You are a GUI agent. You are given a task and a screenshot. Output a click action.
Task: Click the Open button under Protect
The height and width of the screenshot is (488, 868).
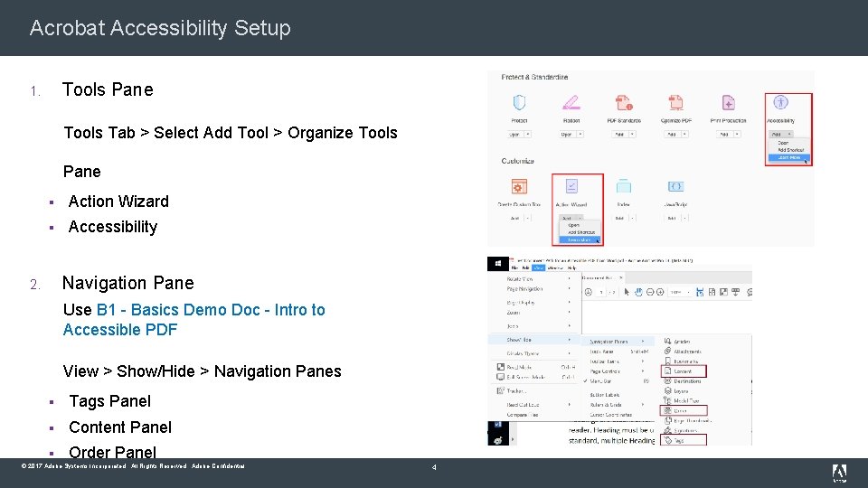[514, 135]
